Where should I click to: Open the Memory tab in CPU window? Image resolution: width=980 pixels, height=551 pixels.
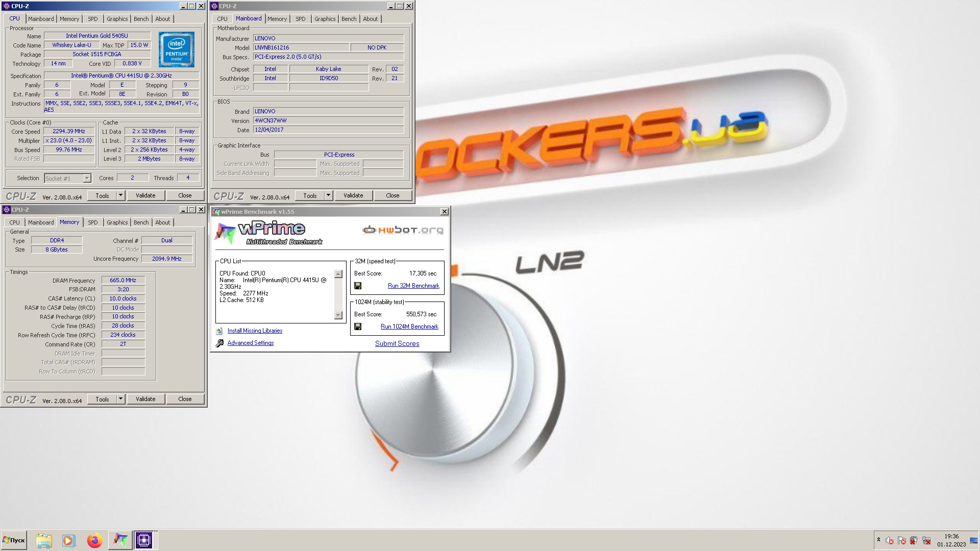[x=69, y=19]
